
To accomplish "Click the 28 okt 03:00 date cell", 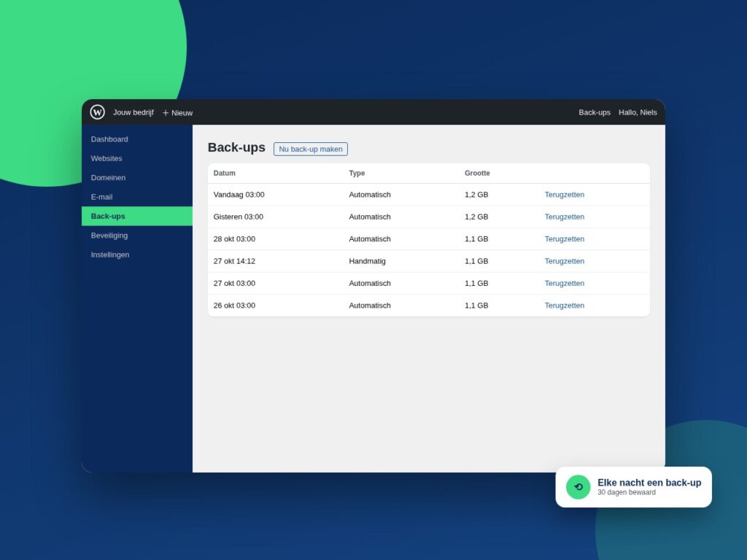I will (234, 238).
